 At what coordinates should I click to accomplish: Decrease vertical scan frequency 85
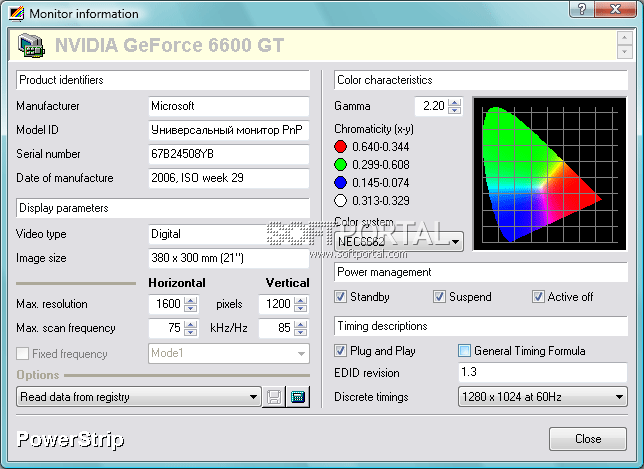[300, 332]
